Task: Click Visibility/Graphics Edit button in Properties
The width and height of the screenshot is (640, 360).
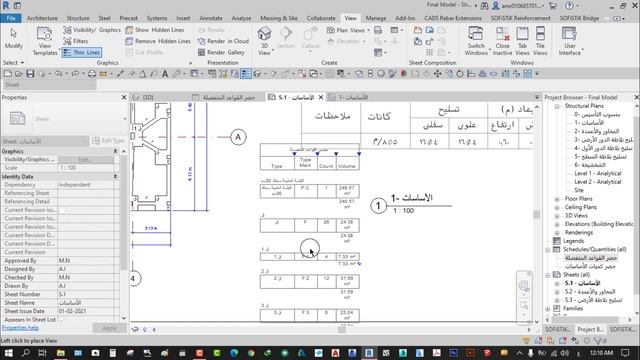Action: coord(85,160)
